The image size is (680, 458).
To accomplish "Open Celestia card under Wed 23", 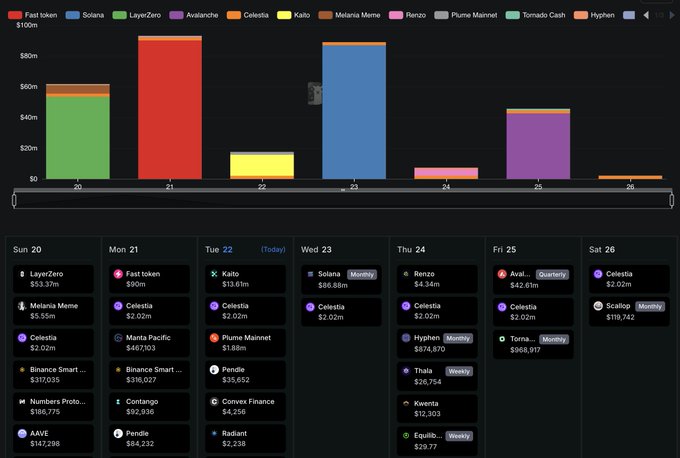I will tap(341, 312).
